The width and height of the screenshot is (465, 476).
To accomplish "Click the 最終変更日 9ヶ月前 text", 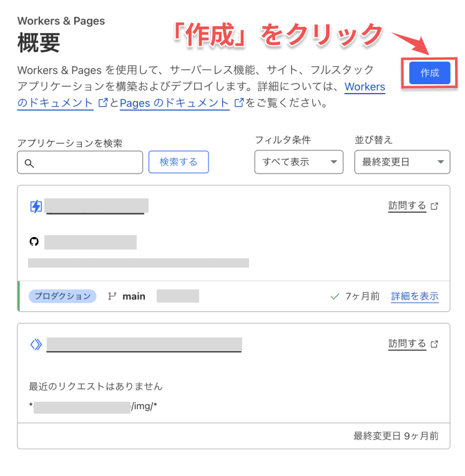I will click(x=396, y=436).
